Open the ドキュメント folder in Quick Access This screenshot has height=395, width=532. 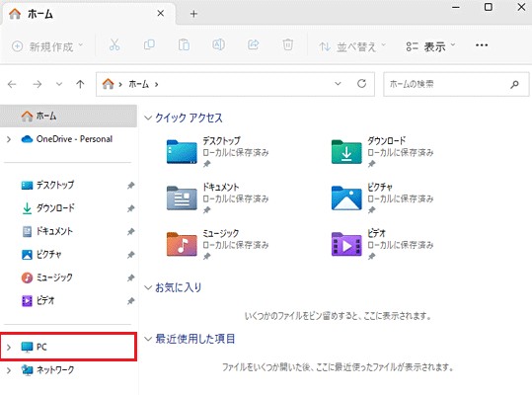(x=217, y=198)
